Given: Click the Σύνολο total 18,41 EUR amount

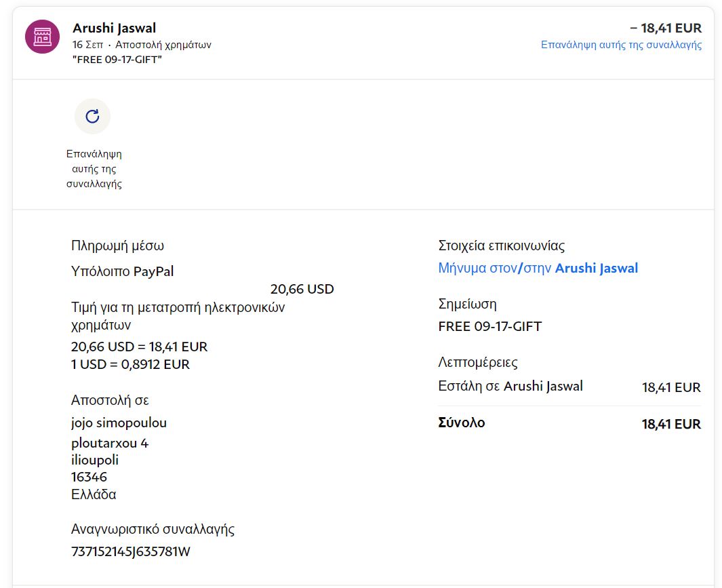Looking at the screenshot, I should click(671, 424).
